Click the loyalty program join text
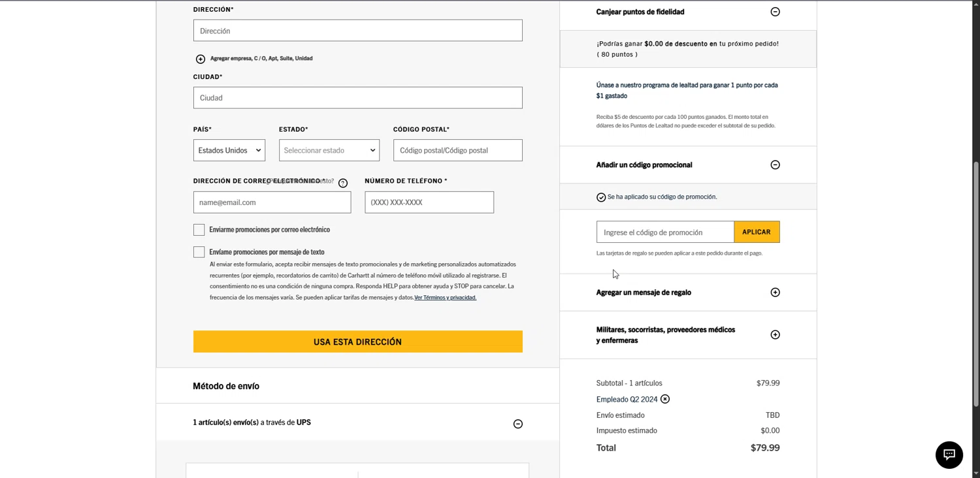The width and height of the screenshot is (980, 478). click(x=687, y=90)
